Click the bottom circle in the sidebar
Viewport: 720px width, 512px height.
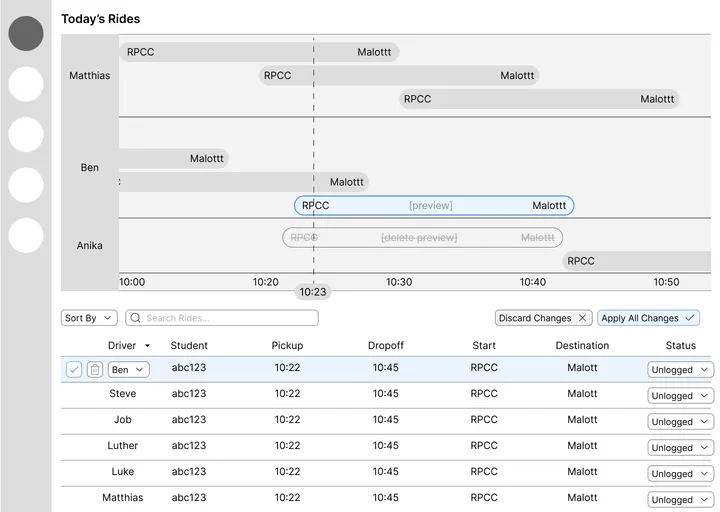[26, 236]
